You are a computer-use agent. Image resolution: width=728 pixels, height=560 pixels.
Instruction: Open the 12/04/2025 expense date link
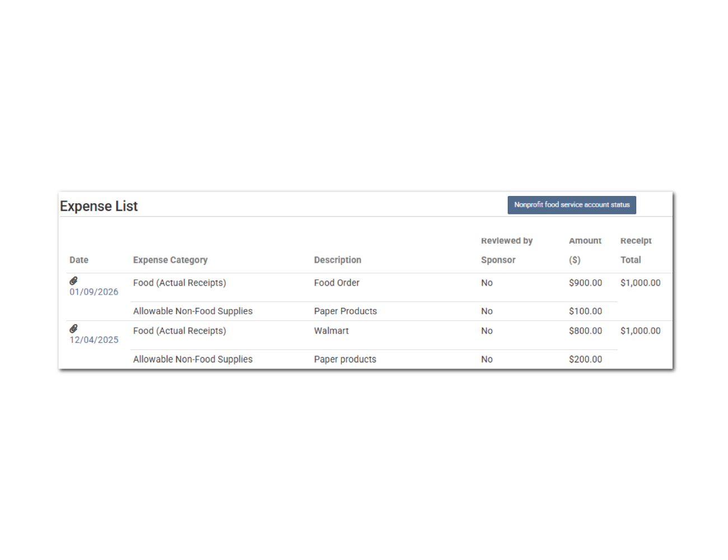[94, 340]
